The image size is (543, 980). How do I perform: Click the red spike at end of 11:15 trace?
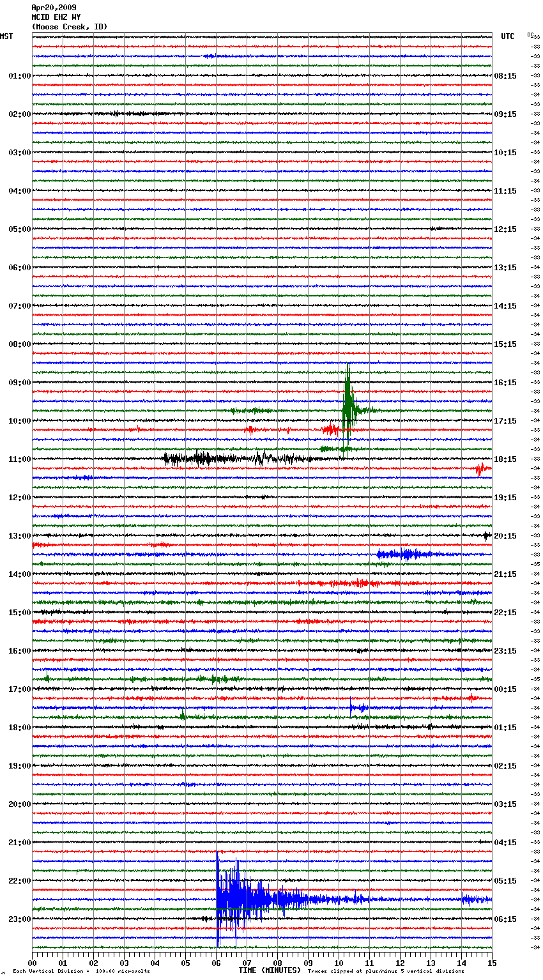(481, 468)
